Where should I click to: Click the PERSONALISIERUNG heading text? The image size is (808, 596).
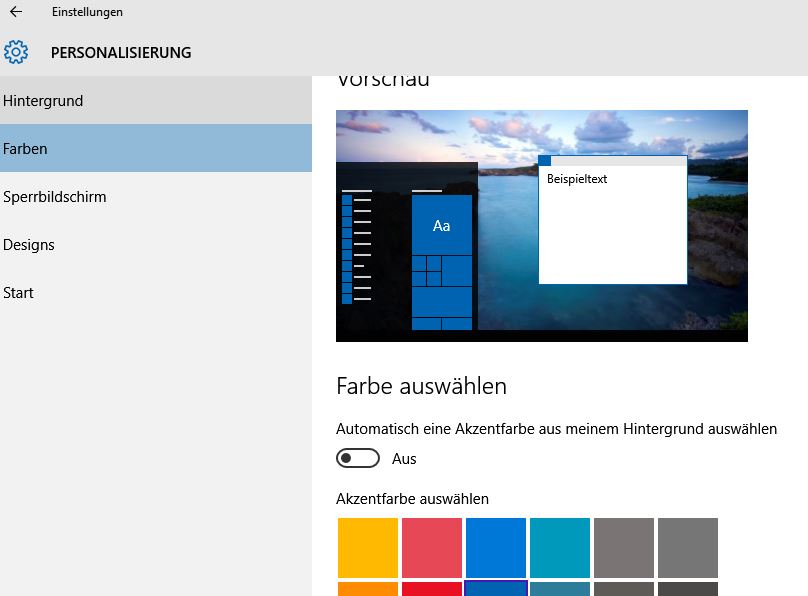(x=121, y=53)
